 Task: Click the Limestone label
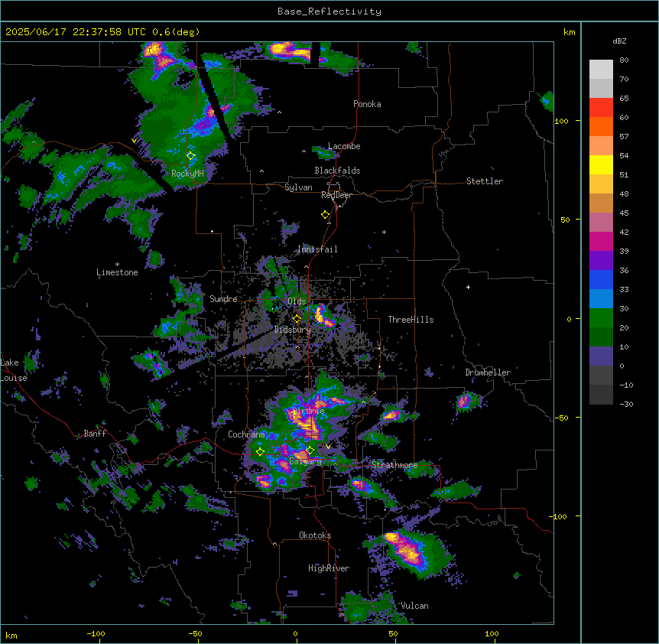click(117, 272)
